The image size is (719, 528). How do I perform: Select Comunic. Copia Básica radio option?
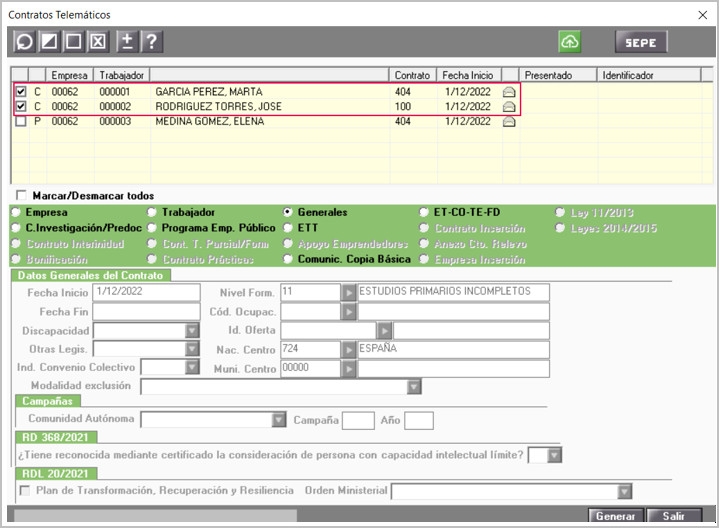click(288, 259)
